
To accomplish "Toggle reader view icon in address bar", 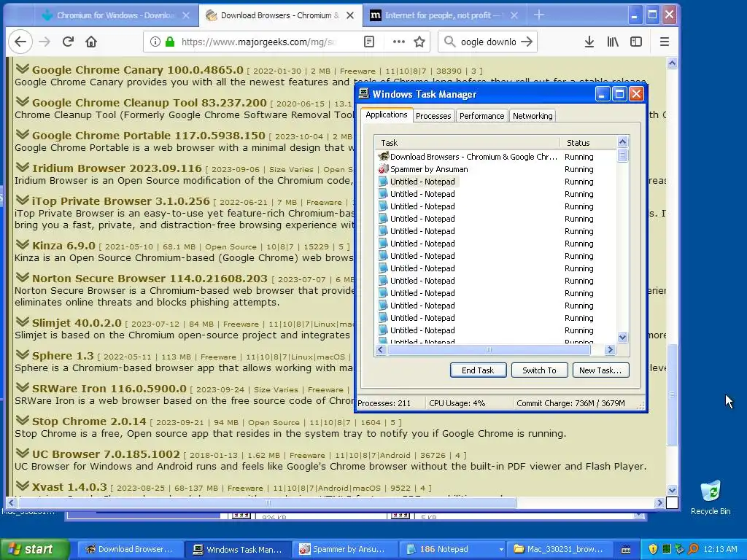I will coord(368,42).
